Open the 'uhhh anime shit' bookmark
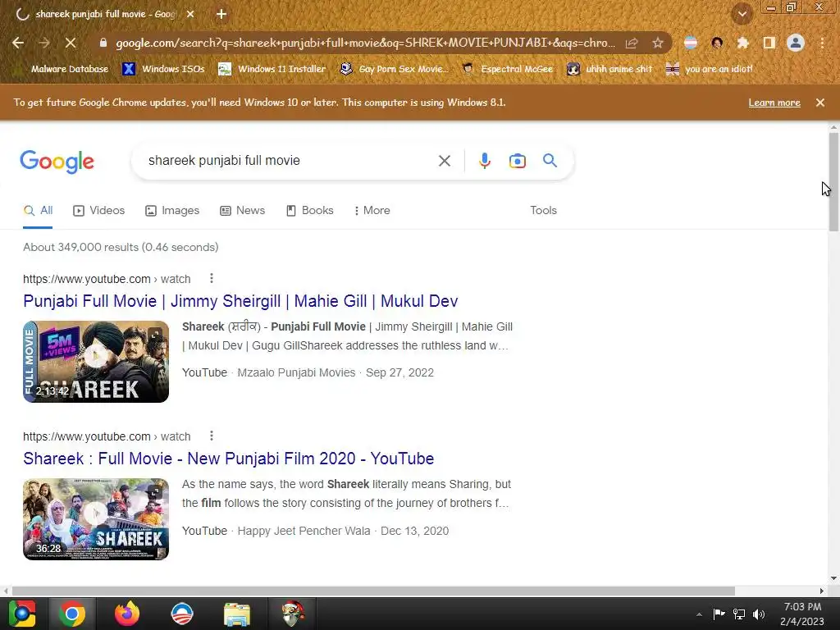 click(x=610, y=69)
